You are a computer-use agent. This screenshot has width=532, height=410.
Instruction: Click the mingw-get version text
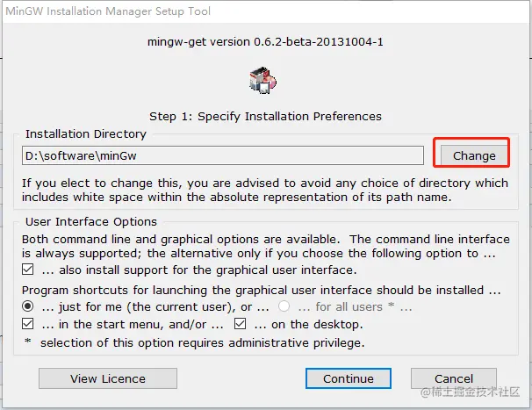[265, 42]
